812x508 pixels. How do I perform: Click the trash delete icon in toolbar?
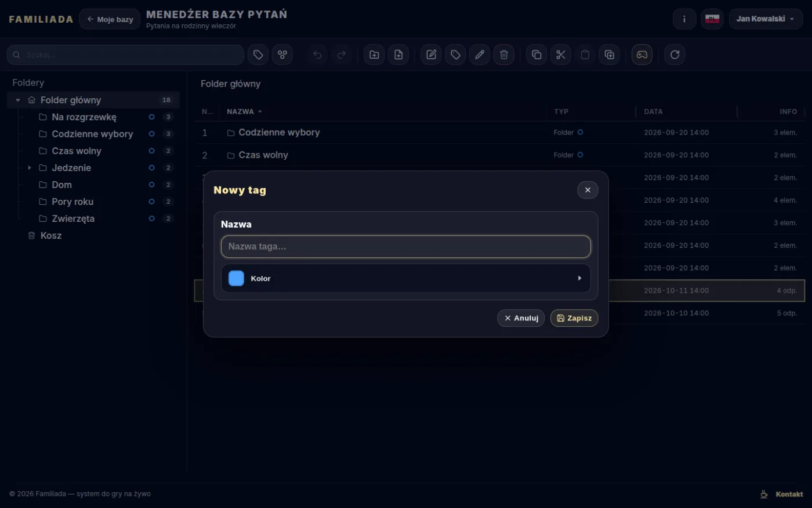point(504,55)
